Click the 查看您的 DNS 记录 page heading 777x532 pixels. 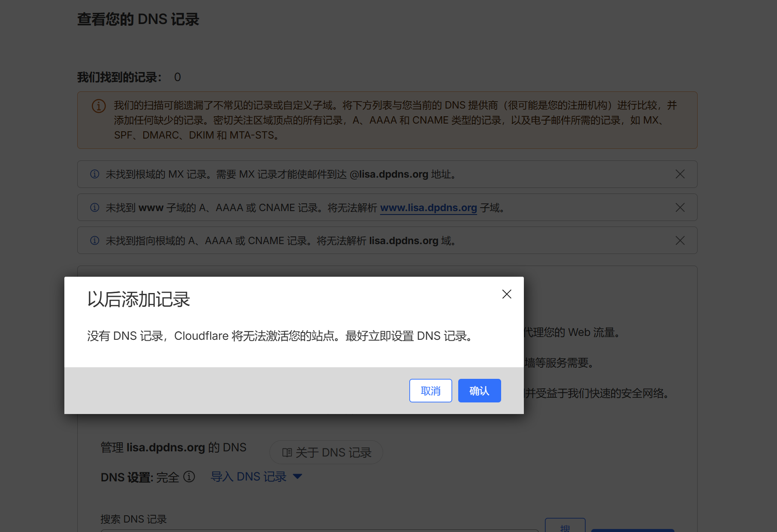click(x=138, y=19)
